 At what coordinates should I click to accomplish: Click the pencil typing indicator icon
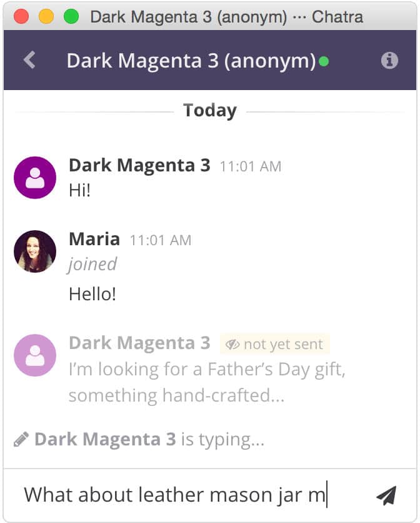point(21,439)
